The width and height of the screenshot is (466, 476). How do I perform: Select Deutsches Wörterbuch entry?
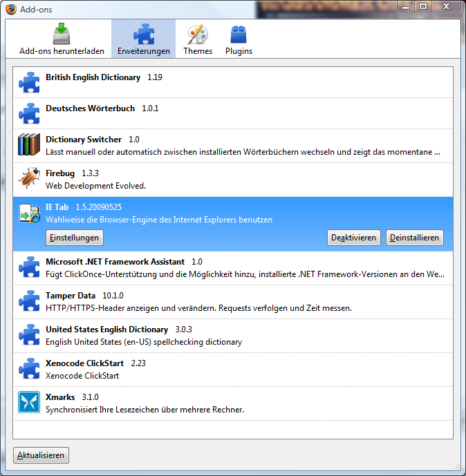[x=233, y=113]
